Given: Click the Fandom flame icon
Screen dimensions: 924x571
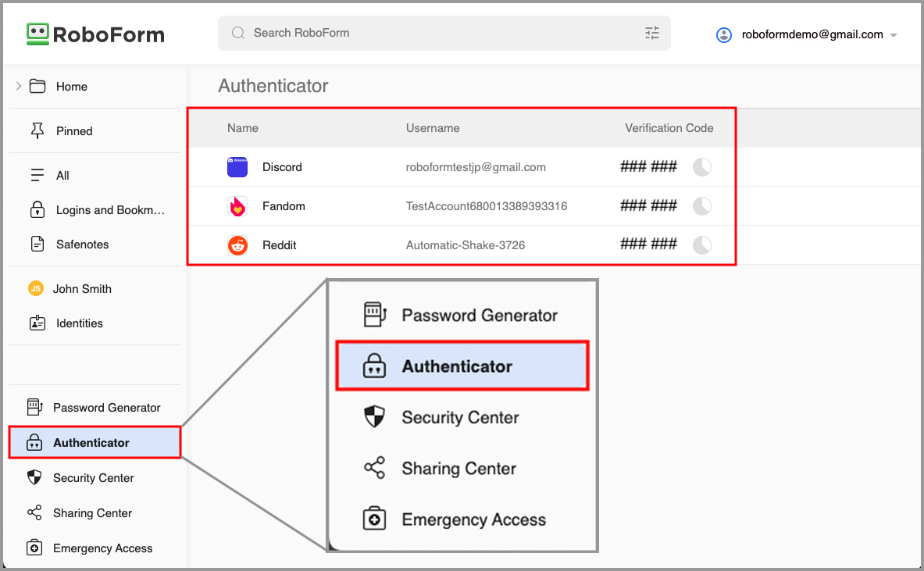Looking at the screenshot, I should pyautogui.click(x=237, y=206).
